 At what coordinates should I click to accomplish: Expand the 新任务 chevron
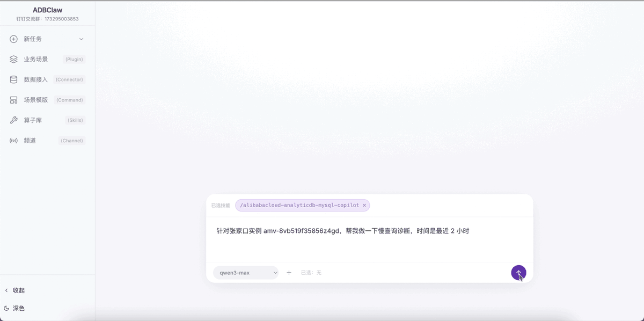point(82,39)
